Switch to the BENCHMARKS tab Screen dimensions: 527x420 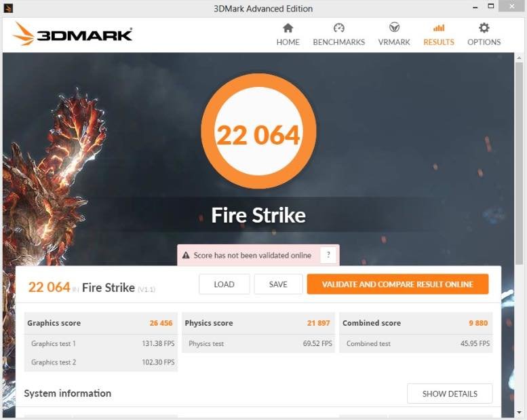pyautogui.click(x=339, y=42)
